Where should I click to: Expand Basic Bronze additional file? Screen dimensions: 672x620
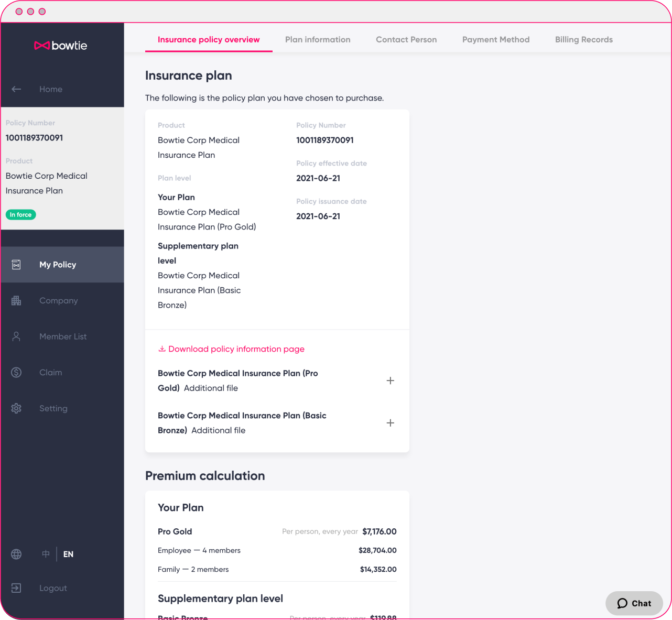(x=391, y=423)
